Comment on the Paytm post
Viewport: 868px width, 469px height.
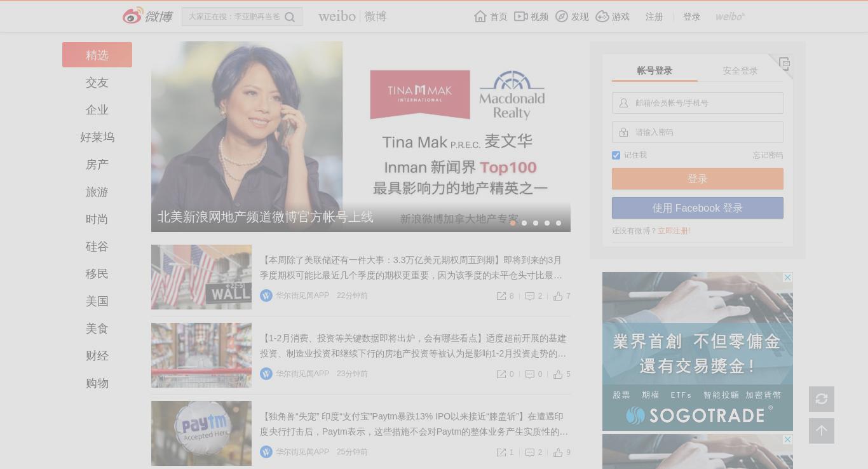(x=534, y=452)
